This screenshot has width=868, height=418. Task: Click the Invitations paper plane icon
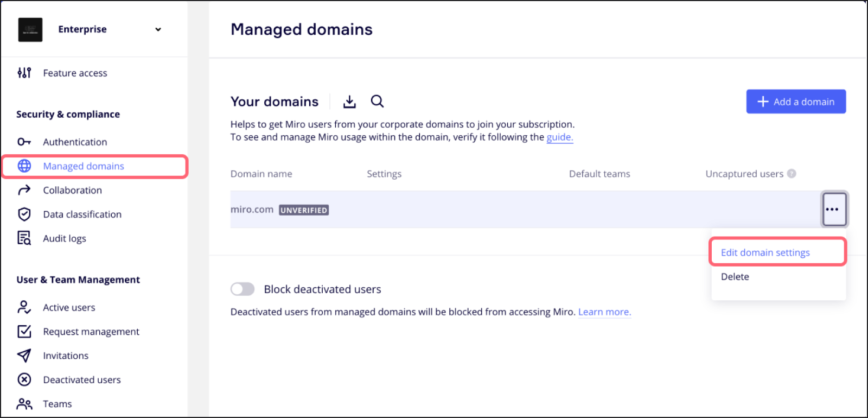24,356
